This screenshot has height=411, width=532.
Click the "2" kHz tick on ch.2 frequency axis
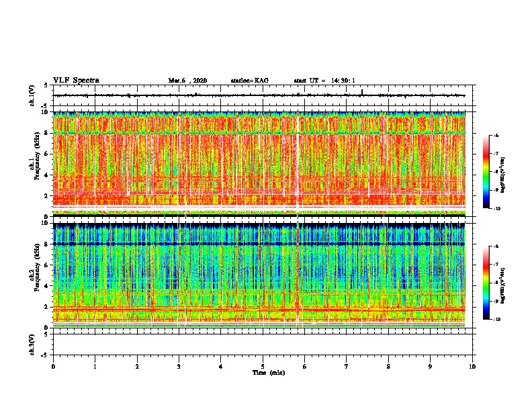click(x=46, y=307)
